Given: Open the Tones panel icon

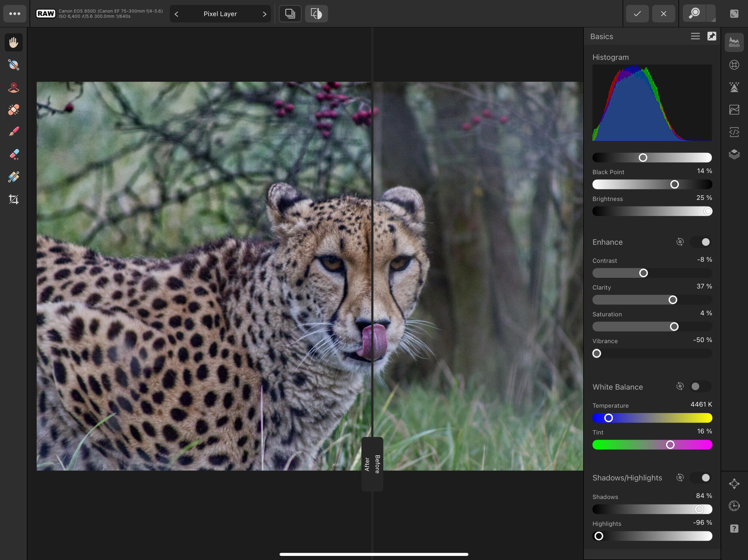Looking at the screenshot, I should pos(734,110).
